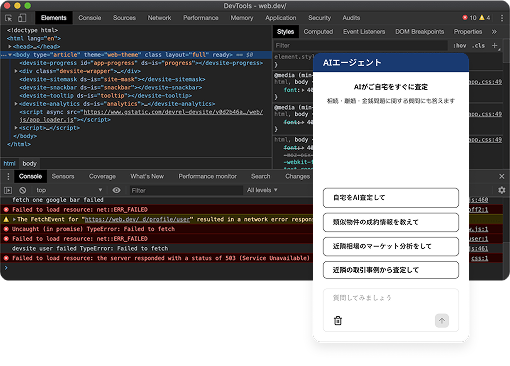510x366 pixels.
Task: Expand the head element node
Action: point(10,47)
